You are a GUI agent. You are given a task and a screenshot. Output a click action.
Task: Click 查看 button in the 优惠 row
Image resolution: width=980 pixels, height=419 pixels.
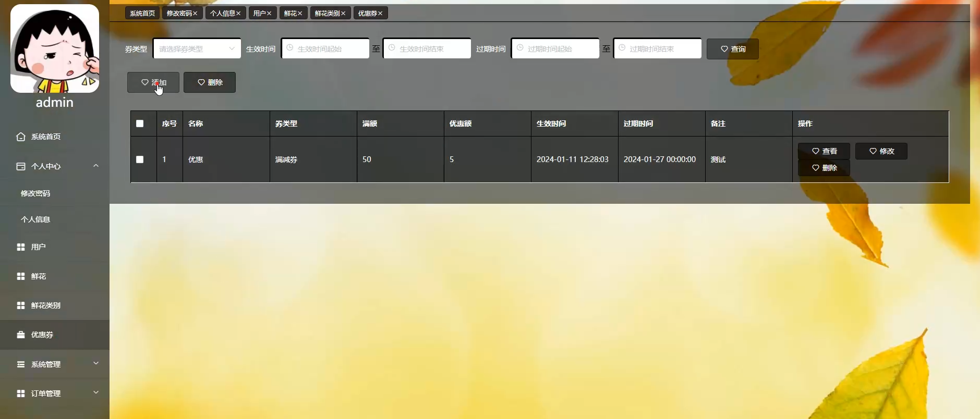pos(824,151)
